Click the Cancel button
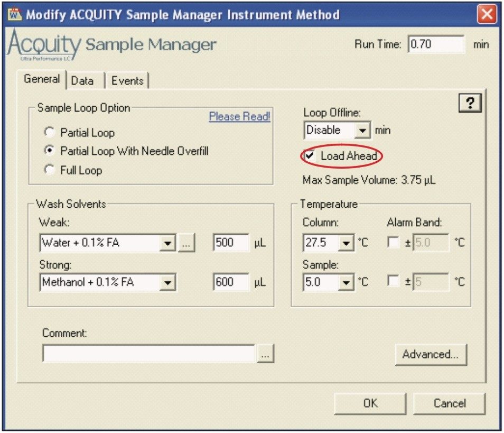The width and height of the screenshot is (504, 433). point(450,403)
